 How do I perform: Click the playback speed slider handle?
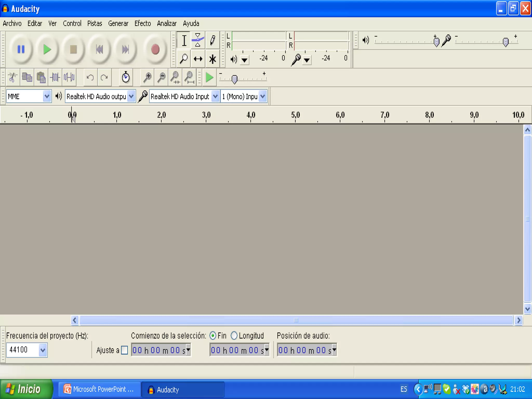point(234,79)
